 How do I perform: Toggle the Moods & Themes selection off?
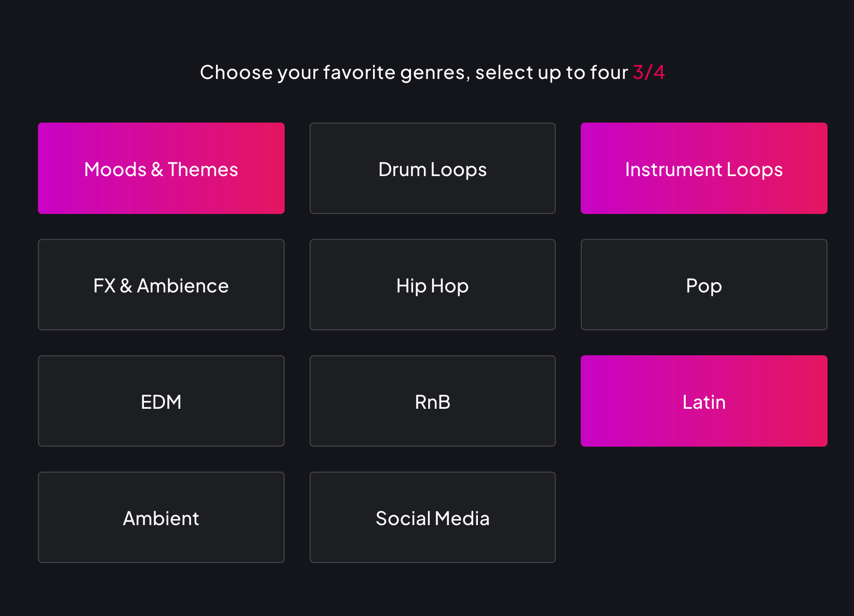pyautogui.click(x=161, y=168)
